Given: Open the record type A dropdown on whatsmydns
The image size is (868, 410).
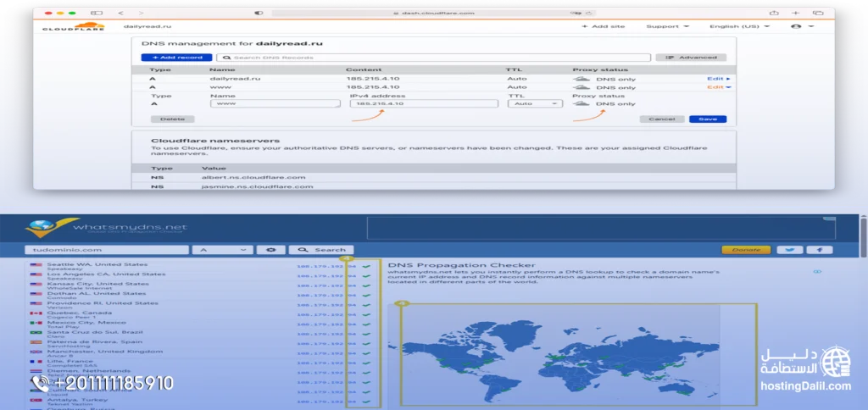Looking at the screenshot, I should [x=223, y=250].
